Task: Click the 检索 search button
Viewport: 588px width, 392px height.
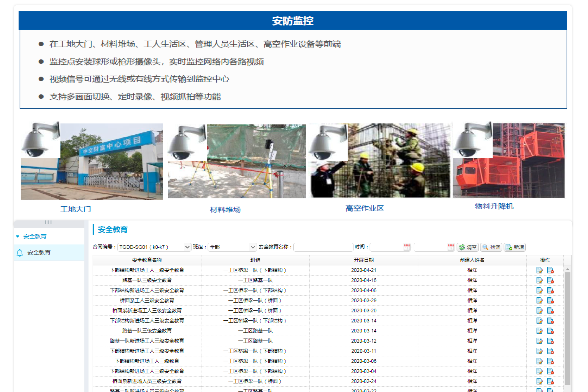Action: pos(491,247)
